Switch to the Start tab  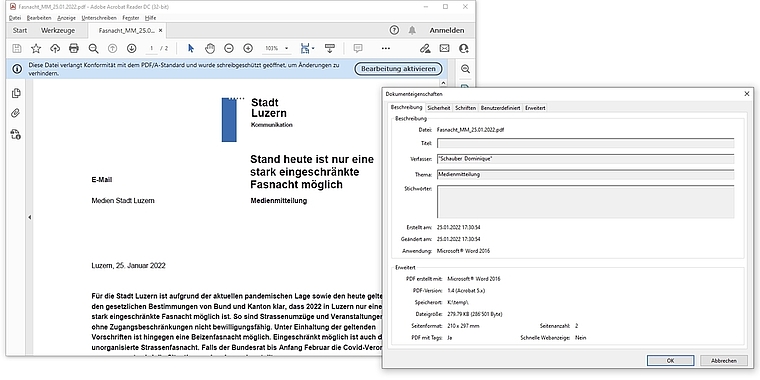[x=20, y=30]
